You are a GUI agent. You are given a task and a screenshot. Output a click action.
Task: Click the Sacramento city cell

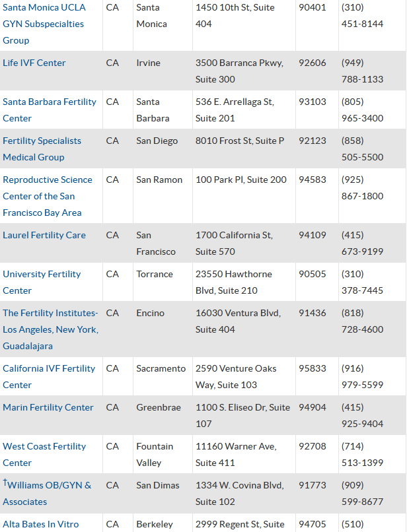coord(161,368)
